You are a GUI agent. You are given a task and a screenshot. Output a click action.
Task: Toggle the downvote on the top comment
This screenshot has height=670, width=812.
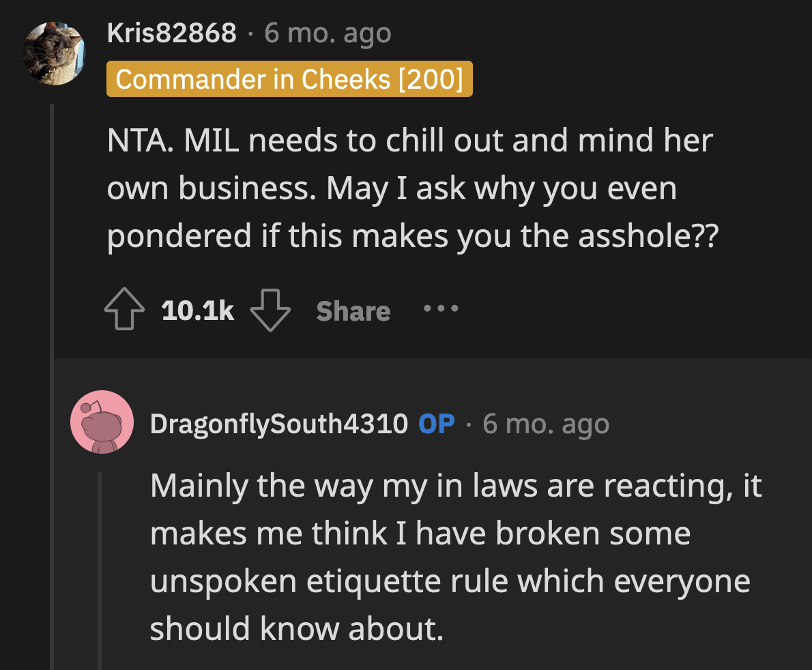click(x=270, y=310)
